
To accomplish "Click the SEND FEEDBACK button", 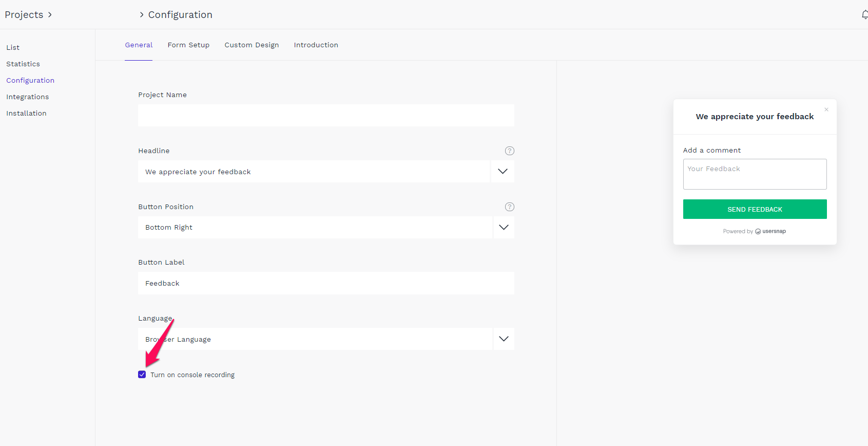I will [x=755, y=209].
